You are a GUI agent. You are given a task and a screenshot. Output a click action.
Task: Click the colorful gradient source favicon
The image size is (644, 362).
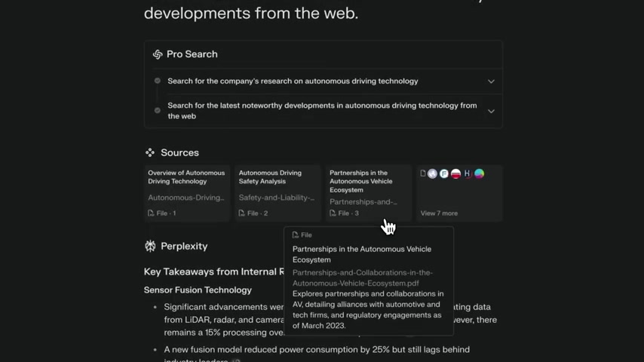point(479,173)
